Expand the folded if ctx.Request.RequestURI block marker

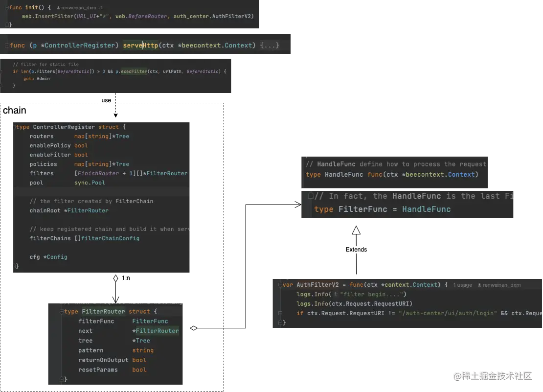(x=280, y=313)
